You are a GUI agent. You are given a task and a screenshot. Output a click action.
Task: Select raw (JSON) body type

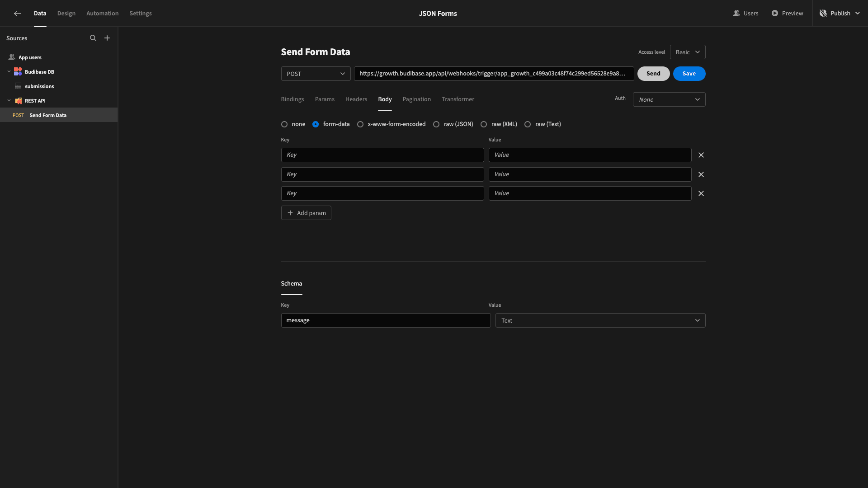click(x=436, y=124)
